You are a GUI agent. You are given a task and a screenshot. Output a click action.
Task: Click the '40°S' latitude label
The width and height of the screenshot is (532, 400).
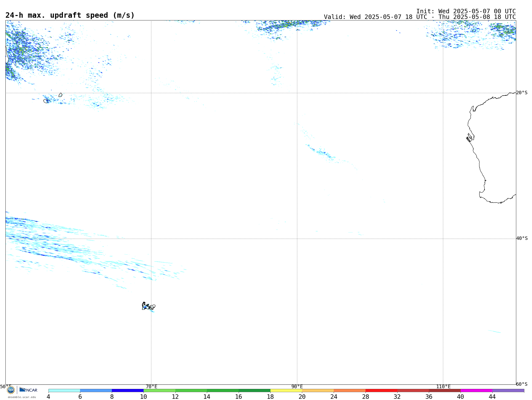point(522,238)
